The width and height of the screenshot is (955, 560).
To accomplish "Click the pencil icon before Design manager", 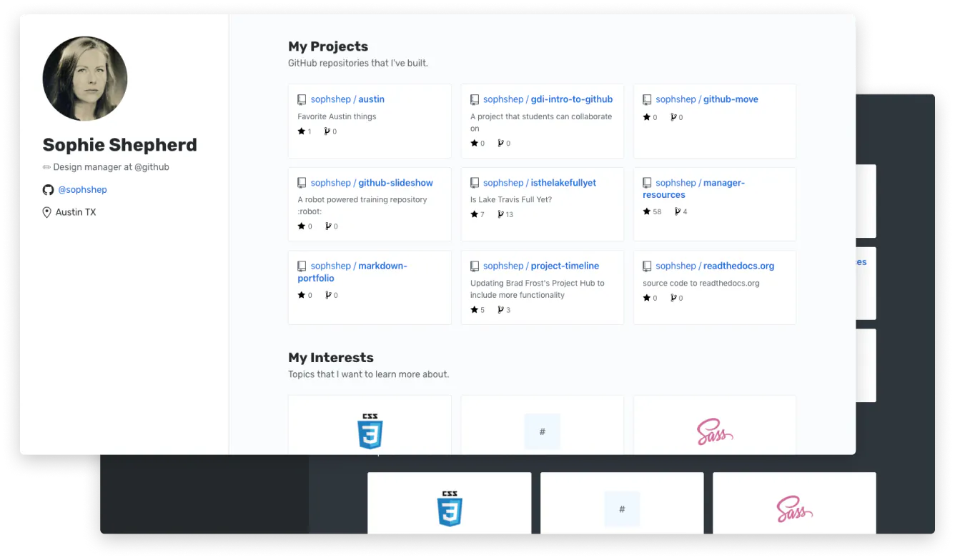I will (46, 167).
